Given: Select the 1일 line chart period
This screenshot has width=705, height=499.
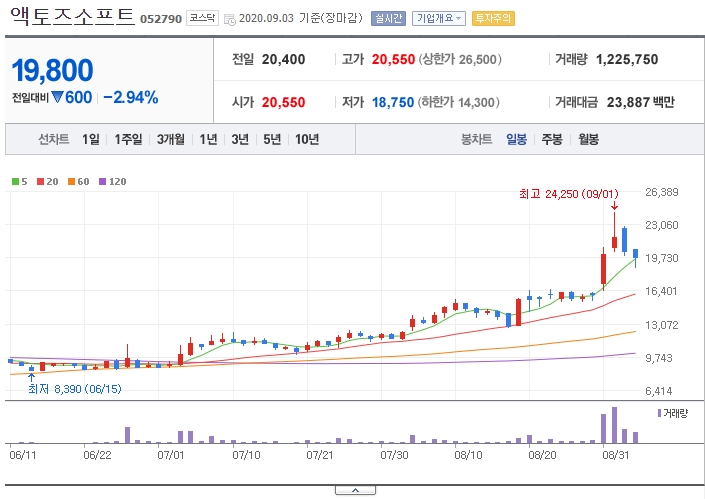Looking at the screenshot, I should [x=91, y=139].
